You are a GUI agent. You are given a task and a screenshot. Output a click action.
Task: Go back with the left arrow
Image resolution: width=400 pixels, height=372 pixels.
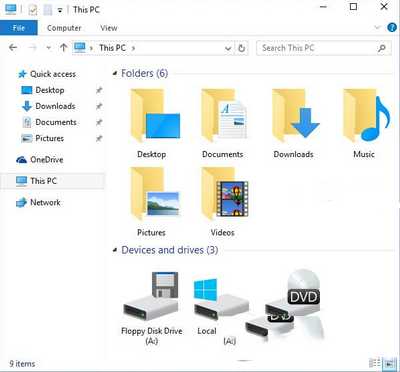[13, 48]
